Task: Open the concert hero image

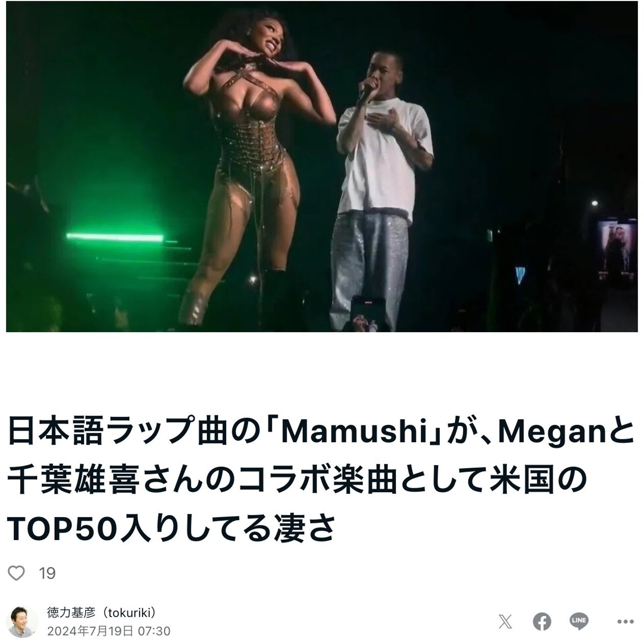Action: click(x=322, y=167)
